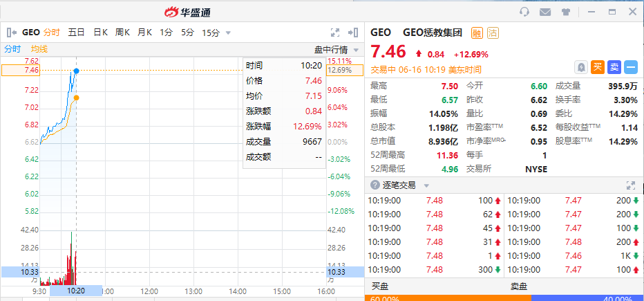
Task: Click the 交易中 06-16 10:19 status text
Action: 426,69
